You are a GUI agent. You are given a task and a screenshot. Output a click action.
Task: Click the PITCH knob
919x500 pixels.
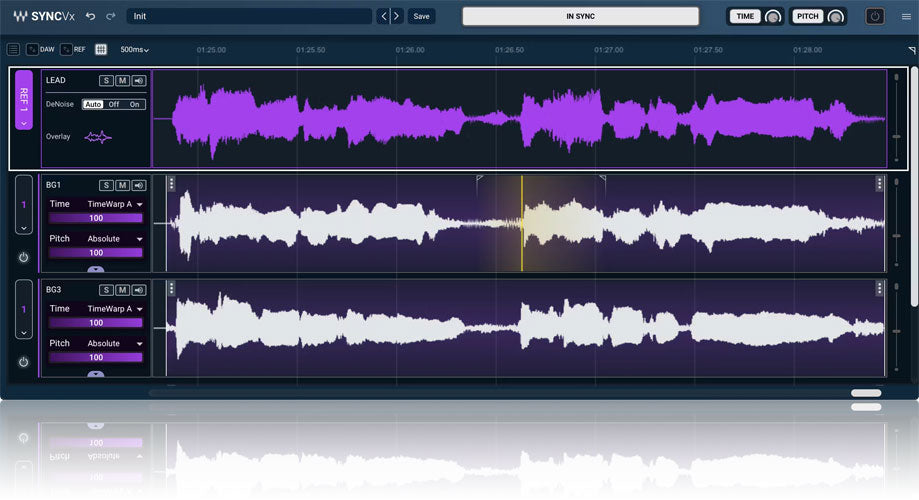click(836, 17)
